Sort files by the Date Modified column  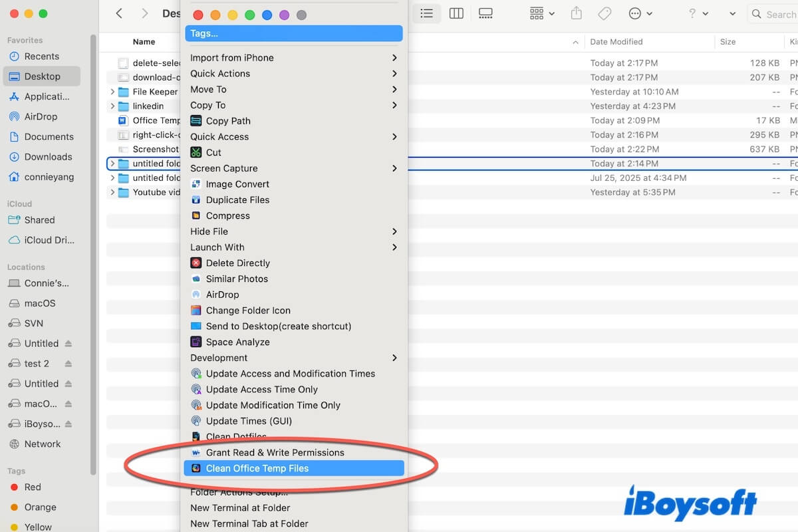[616, 41]
